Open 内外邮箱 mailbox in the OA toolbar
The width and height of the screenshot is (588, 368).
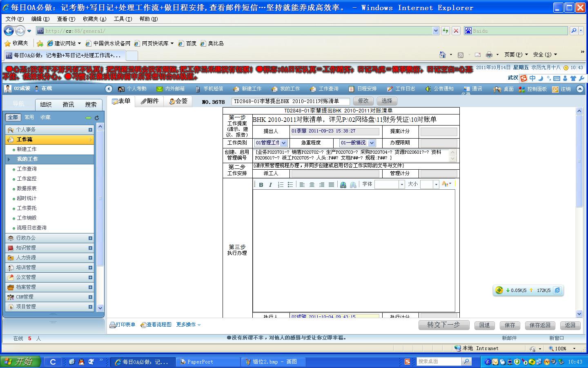[x=171, y=89]
